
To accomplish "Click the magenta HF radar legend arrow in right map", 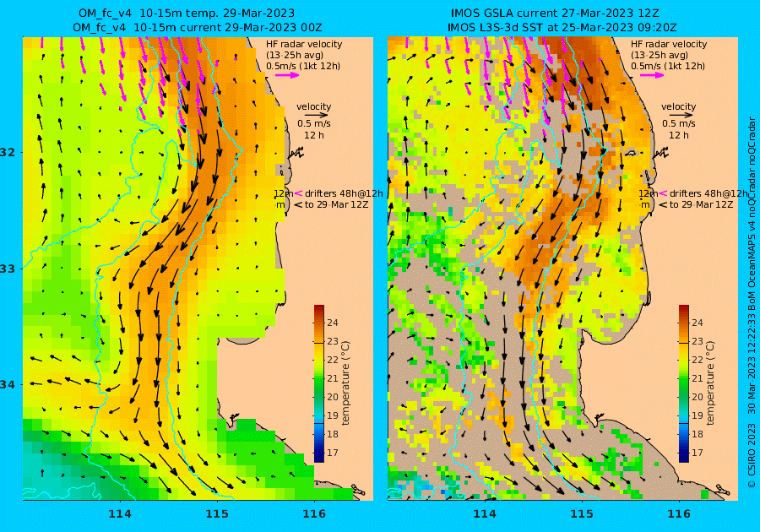I will tap(652, 75).
